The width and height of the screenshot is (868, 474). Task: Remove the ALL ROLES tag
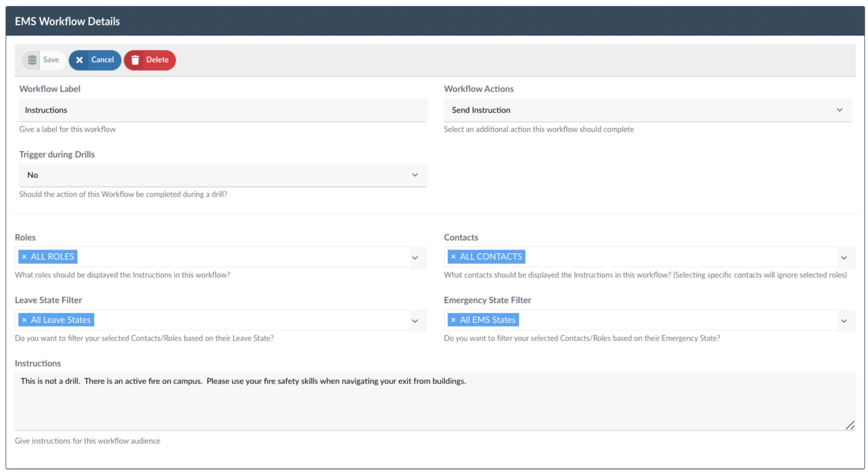(24, 257)
